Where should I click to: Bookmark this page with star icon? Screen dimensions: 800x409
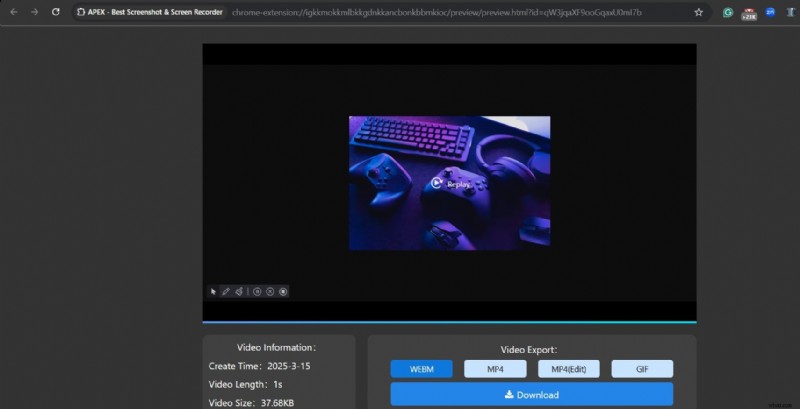[x=698, y=12]
